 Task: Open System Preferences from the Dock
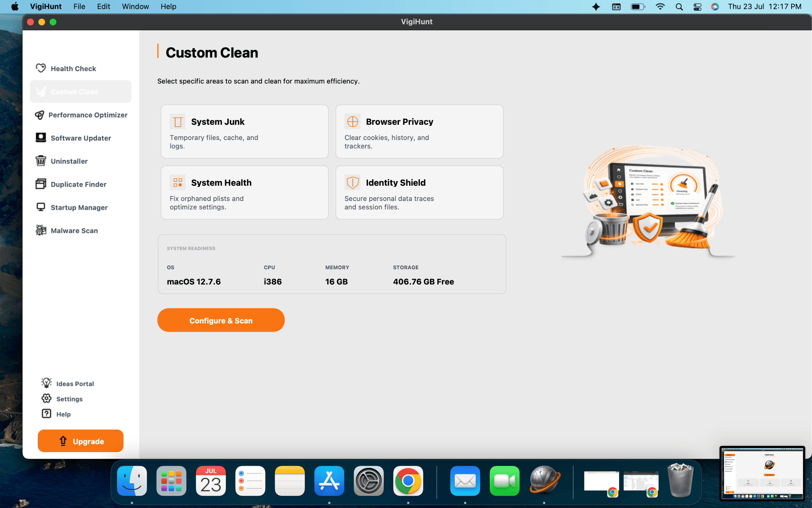point(369,481)
